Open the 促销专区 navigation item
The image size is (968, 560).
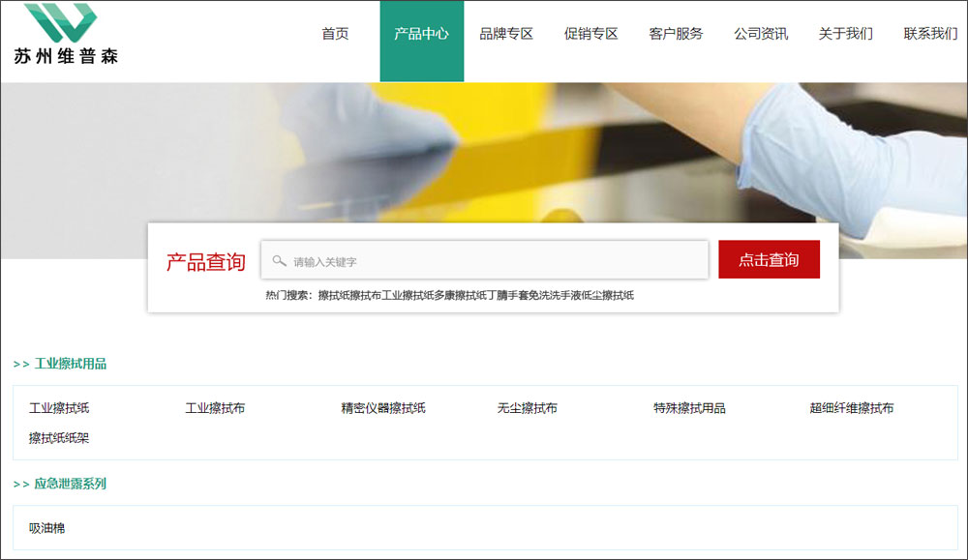click(x=590, y=34)
